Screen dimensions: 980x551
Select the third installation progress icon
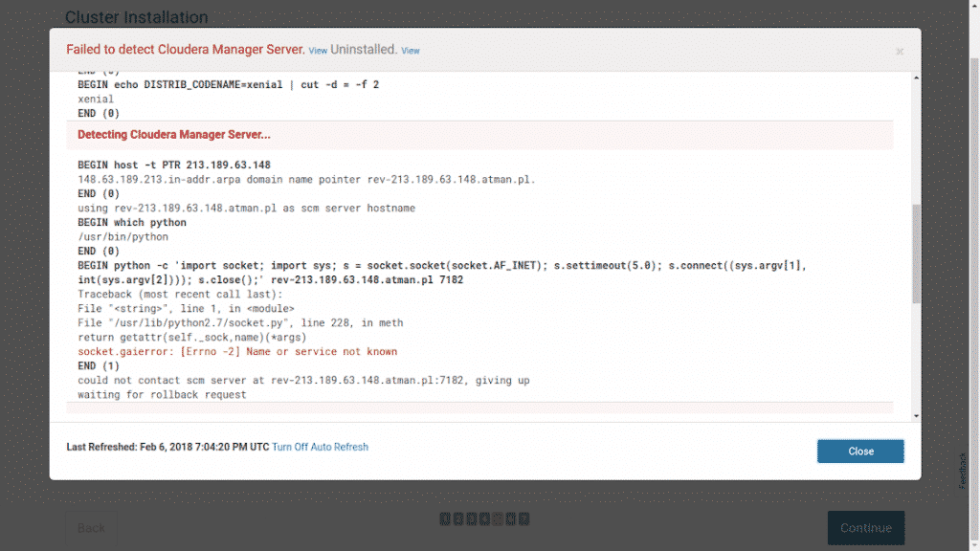470,518
